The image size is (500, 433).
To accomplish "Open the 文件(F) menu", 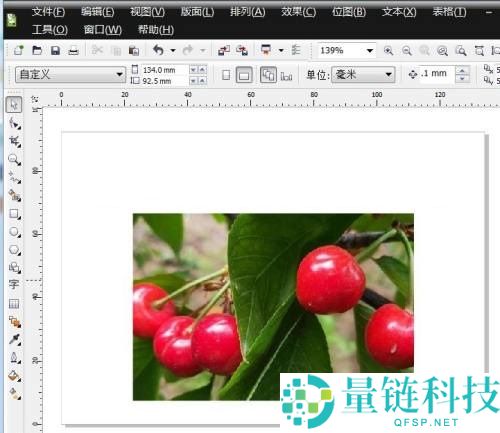I will click(49, 12).
